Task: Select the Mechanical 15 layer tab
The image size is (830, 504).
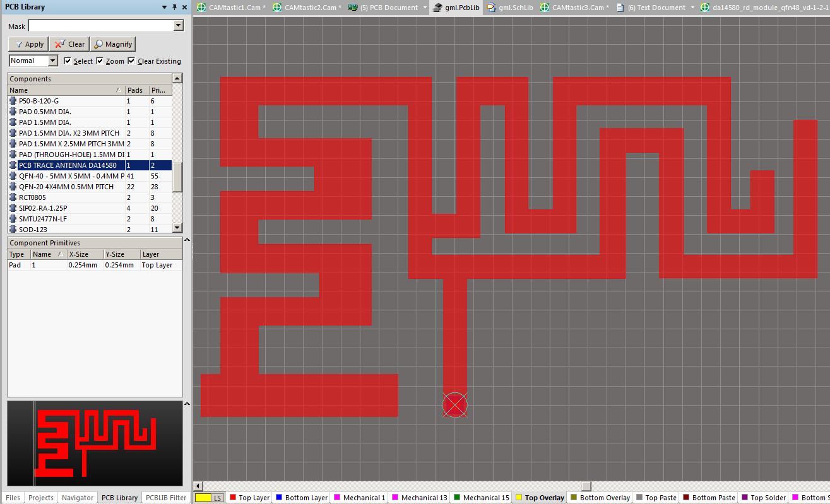Action: (x=482, y=498)
